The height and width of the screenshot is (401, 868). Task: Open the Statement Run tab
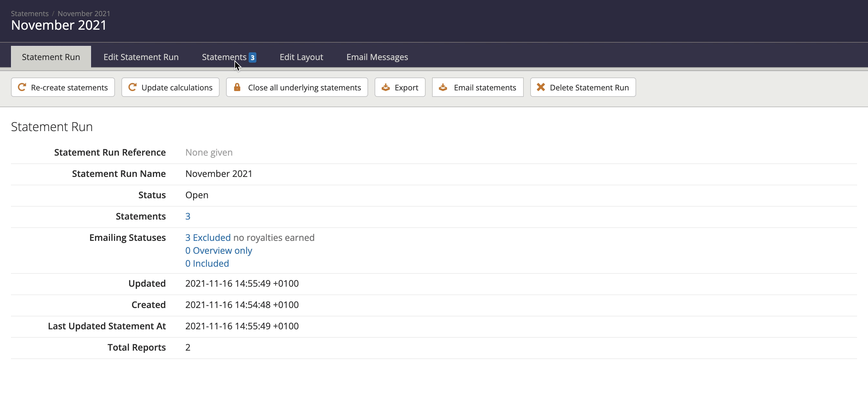pyautogui.click(x=51, y=57)
